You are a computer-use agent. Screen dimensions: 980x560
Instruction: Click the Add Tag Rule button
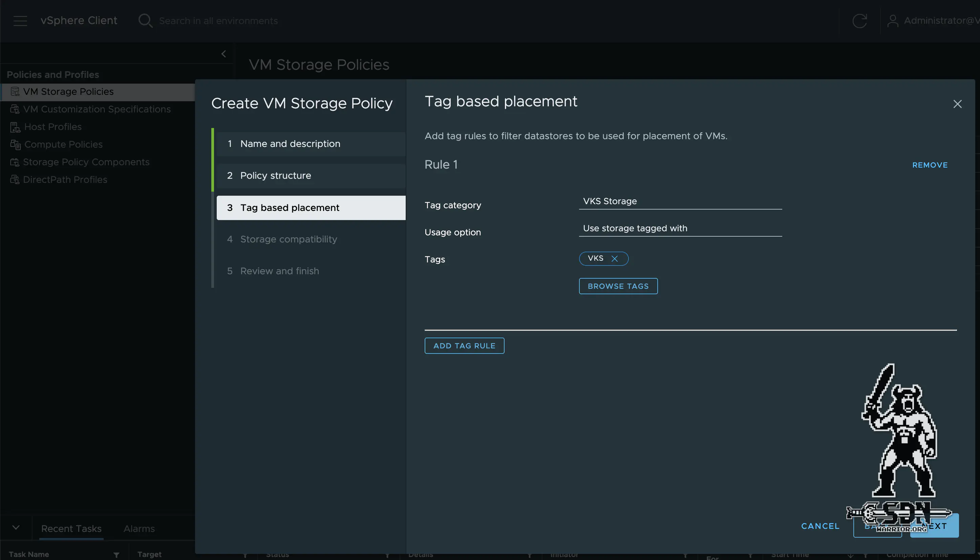click(x=464, y=345)
